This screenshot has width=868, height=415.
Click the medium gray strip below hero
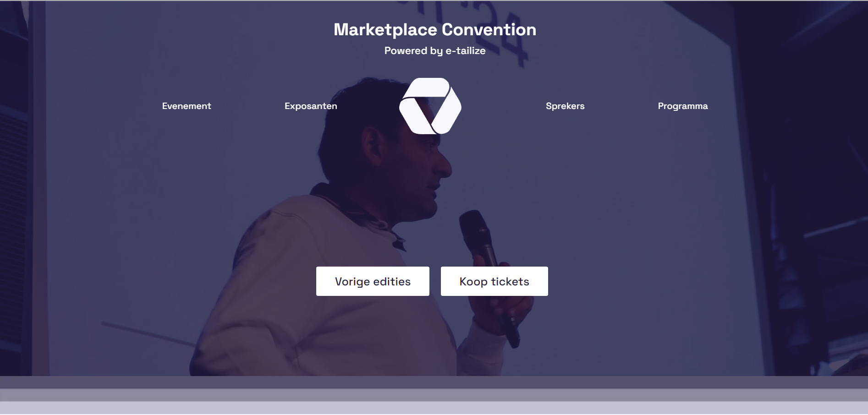(x=434, y=395)
